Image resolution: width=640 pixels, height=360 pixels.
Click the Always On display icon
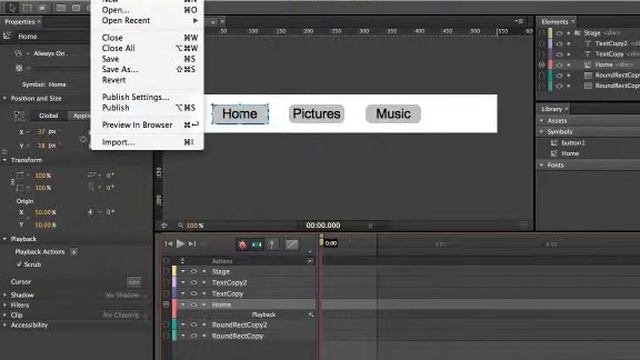click(x=18, y=53)
